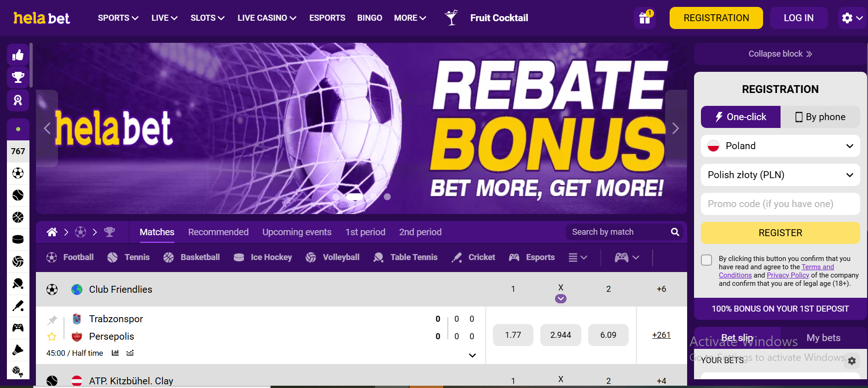Viewport: 868px width, 388px height.
Task: Expand the SPORTS menu in top navigation
Action: pos(118,18)
